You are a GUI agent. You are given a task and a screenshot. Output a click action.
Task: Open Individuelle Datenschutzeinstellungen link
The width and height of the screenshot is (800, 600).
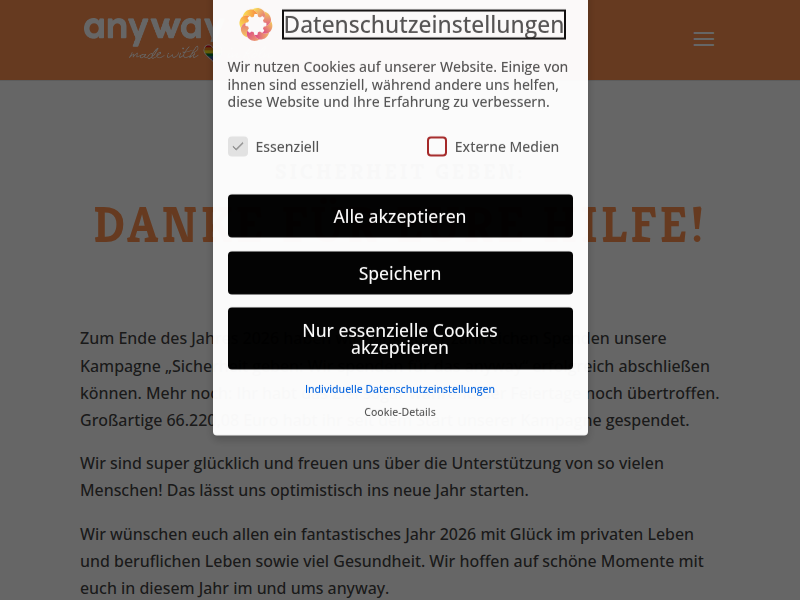coord(399,389)
